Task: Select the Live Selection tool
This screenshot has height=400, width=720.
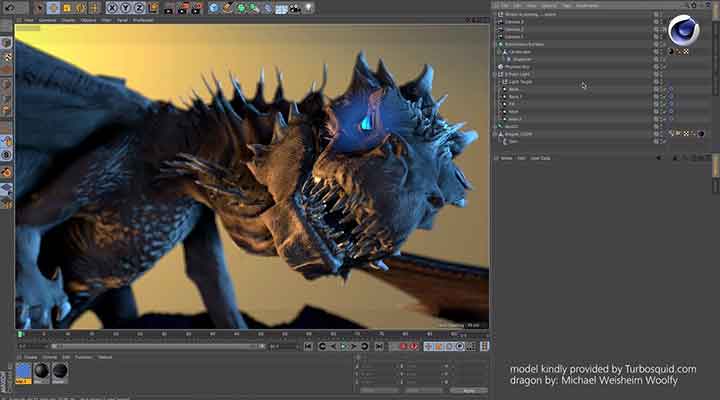Action: pos(39,8)
